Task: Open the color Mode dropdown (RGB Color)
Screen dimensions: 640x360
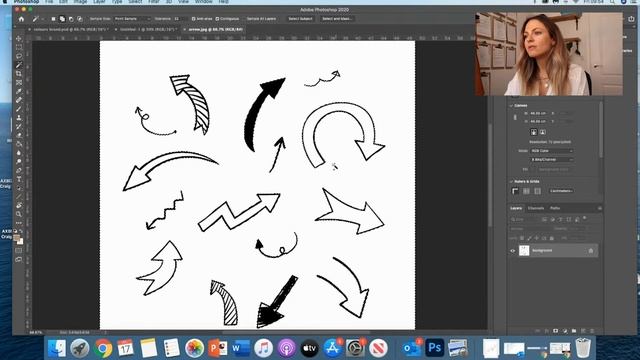Action: click(551, 151)
